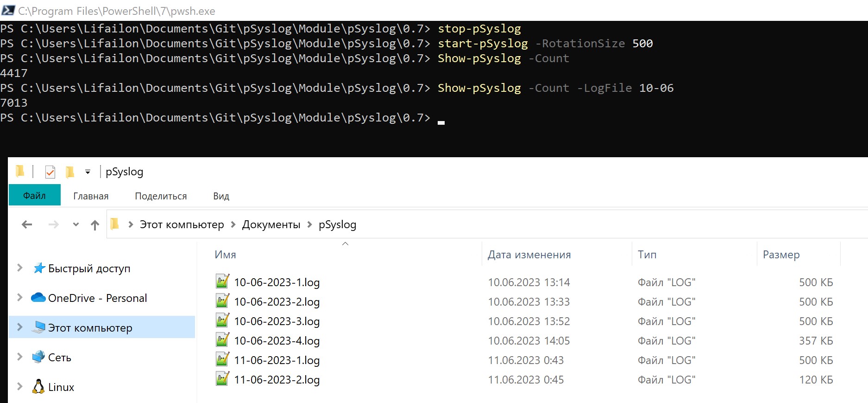
Task: Select Быстрый доступ in navigation pane
Action: click(89, 269)
